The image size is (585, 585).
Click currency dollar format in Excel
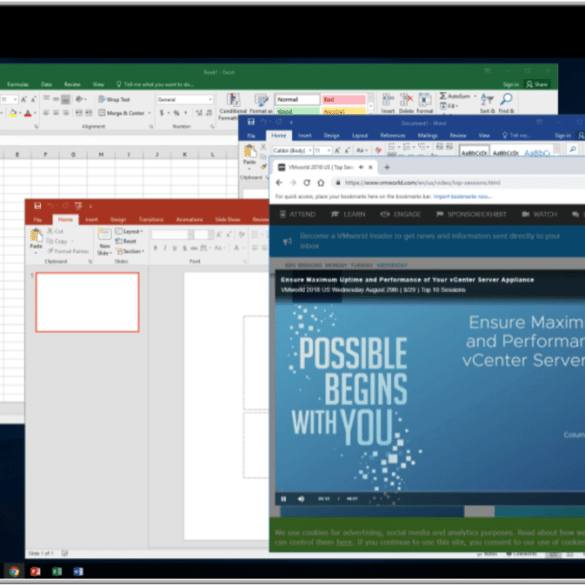click(162, 113)
